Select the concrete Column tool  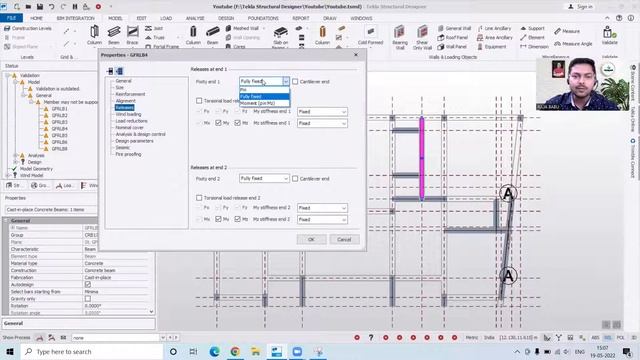pyautogui.click(x=193, y=35)
